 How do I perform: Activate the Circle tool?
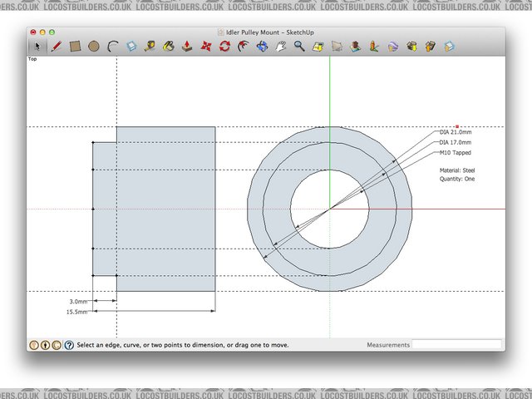[93, 47]
